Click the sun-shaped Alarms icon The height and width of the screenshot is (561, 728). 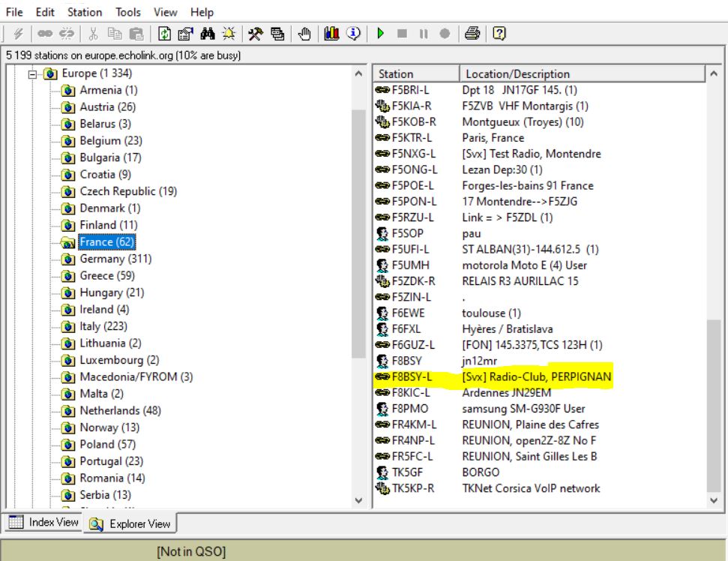[229, 34]
